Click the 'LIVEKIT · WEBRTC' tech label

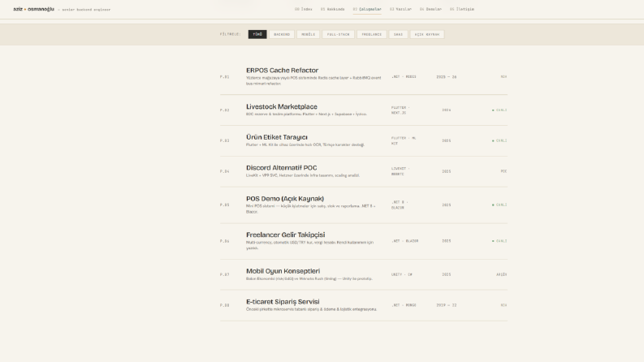400,171
